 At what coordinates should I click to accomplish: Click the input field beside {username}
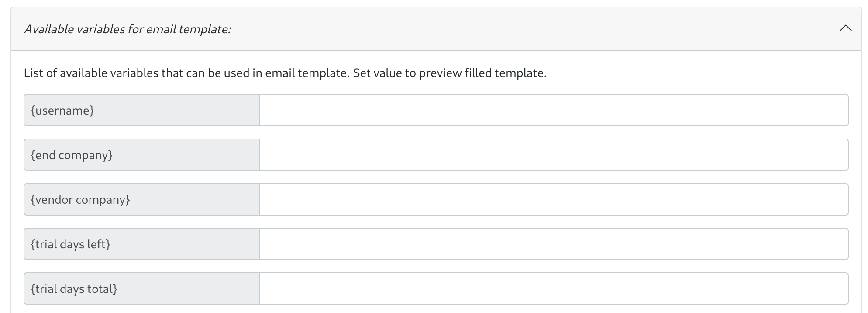[x=554, y=111]
